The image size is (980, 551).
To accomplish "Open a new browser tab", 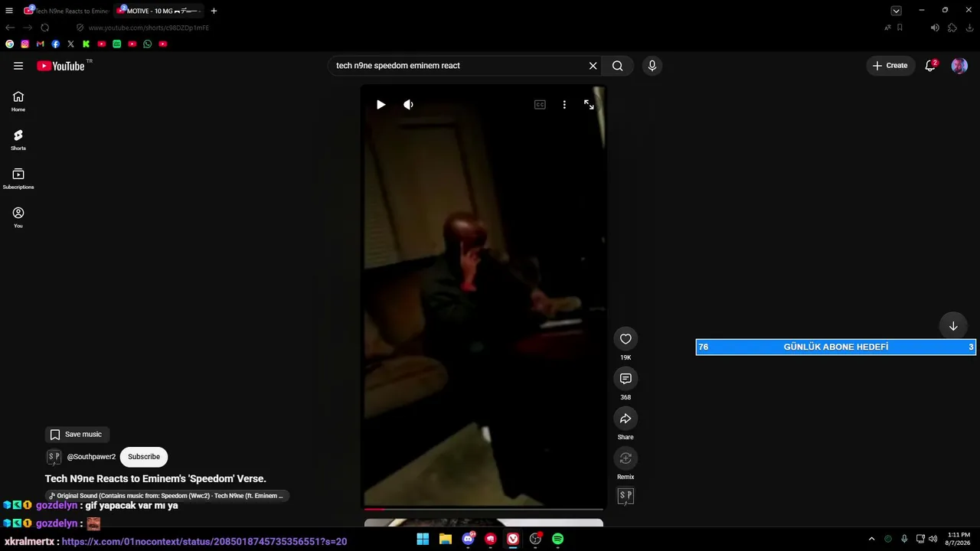I will [x=214, y=11].
